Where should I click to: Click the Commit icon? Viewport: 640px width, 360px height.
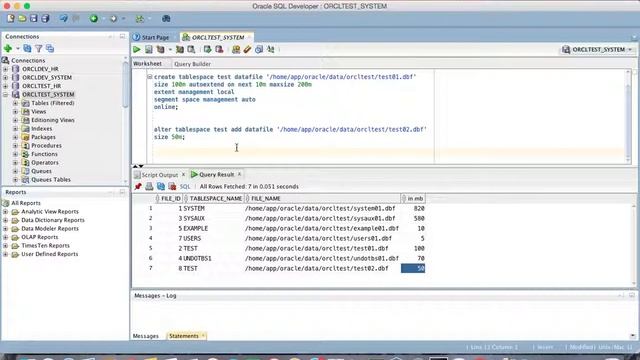click(x=207, y=50)
